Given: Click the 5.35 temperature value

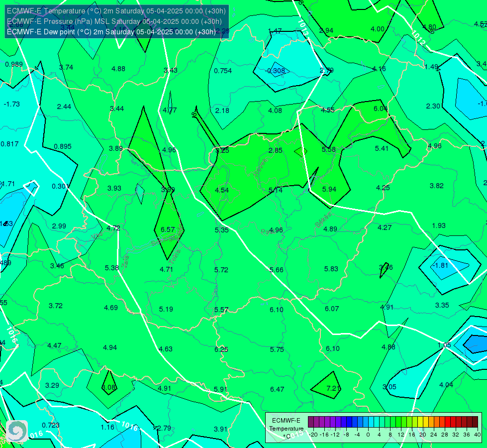Looking at the screenshot, I should tap(222, 230).
